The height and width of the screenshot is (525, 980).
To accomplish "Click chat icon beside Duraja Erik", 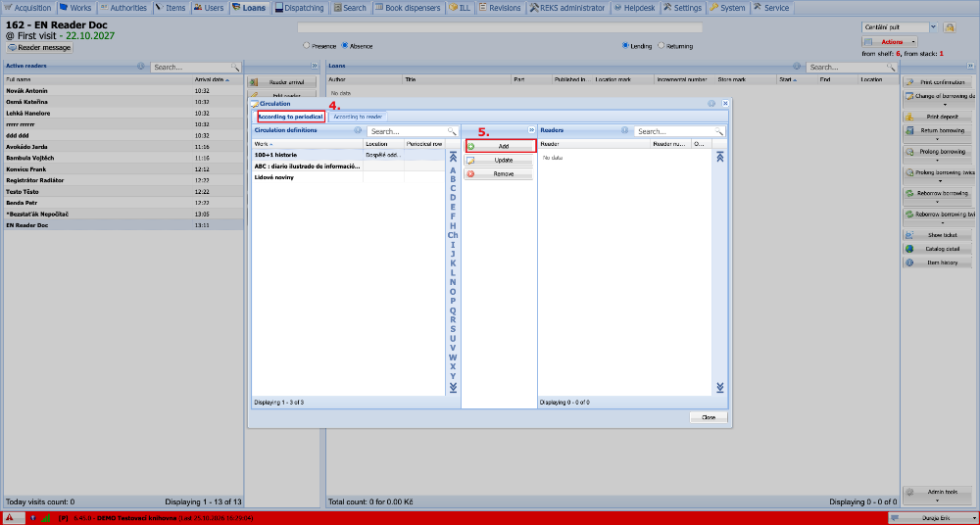I will coord(896,517).
